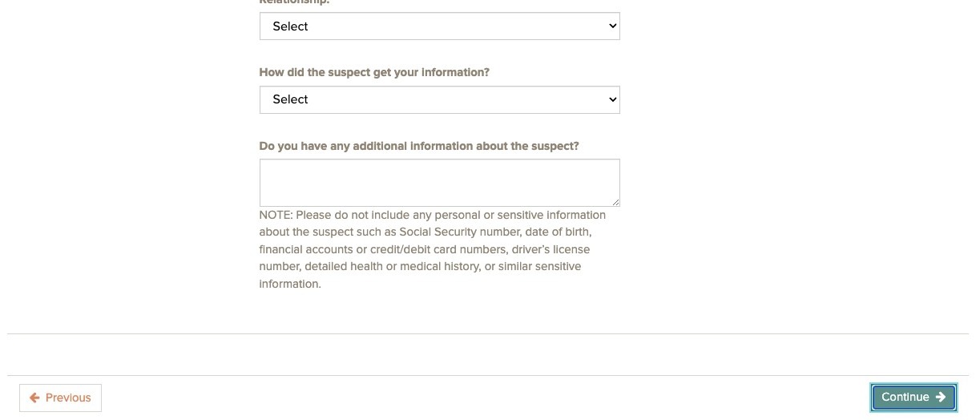
Task: Click the chevron on the suspect information dropdown
Action: (x=613, y=99)
